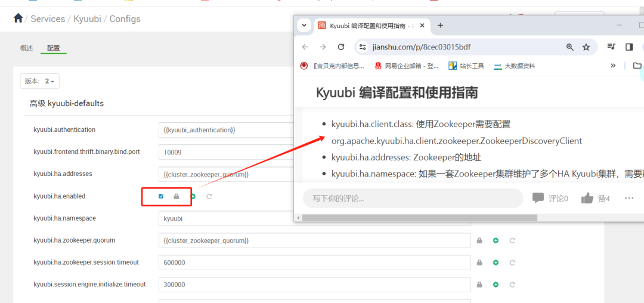644x303 pixels.
Task: Like the article with 赞4 button
Action: [x=596, y=199]
